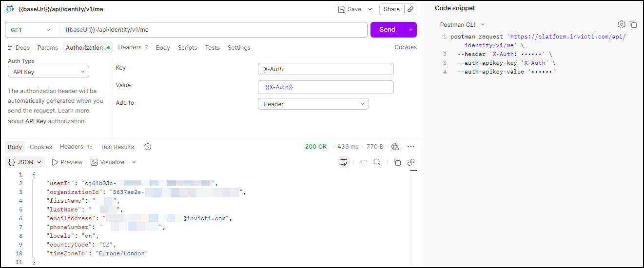Click the "countryCode": "CZ" line

pos(81,245)
